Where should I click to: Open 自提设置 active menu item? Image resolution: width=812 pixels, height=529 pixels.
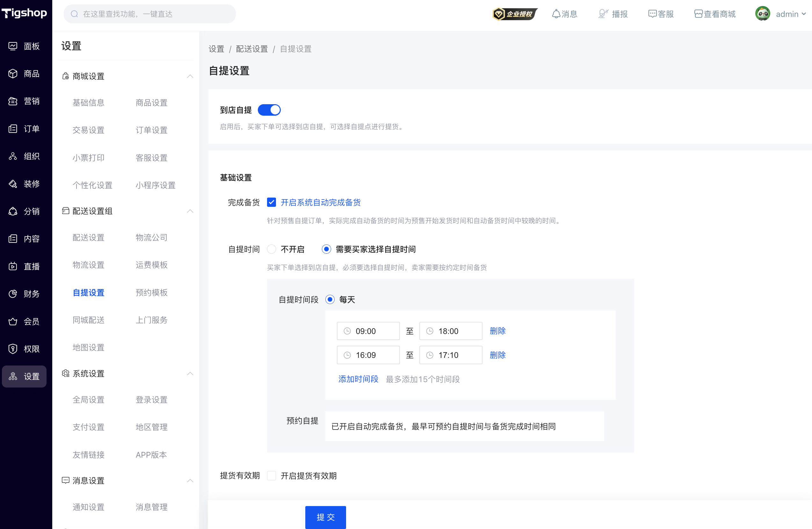point(88,293)
